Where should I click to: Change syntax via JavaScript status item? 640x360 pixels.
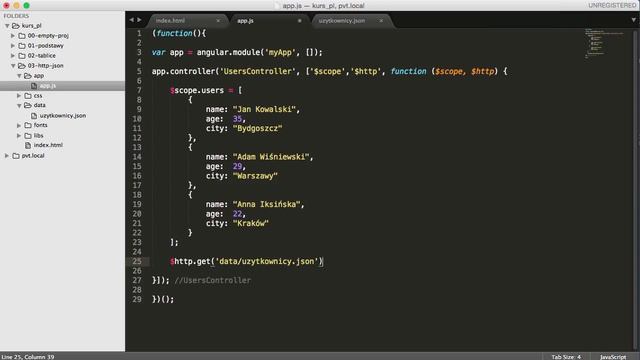613,357
